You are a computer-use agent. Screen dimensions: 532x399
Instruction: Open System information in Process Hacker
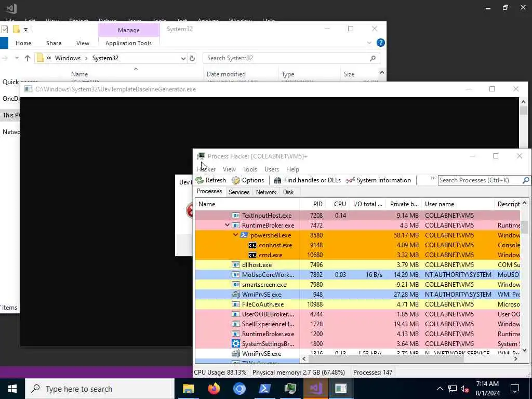tap(379, 180)
